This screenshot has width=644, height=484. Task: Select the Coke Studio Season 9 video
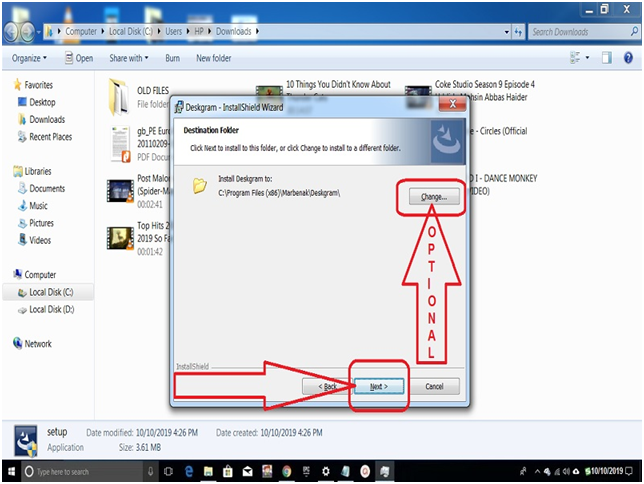pos(418,97)
